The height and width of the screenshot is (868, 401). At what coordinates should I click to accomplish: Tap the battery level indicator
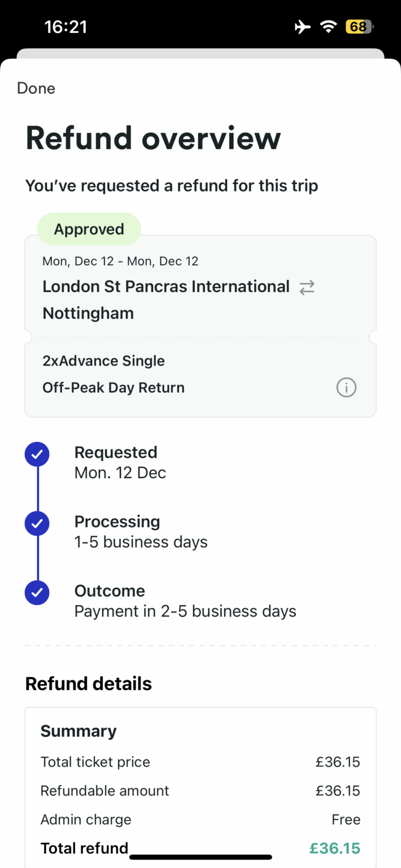tap(359, 27)
